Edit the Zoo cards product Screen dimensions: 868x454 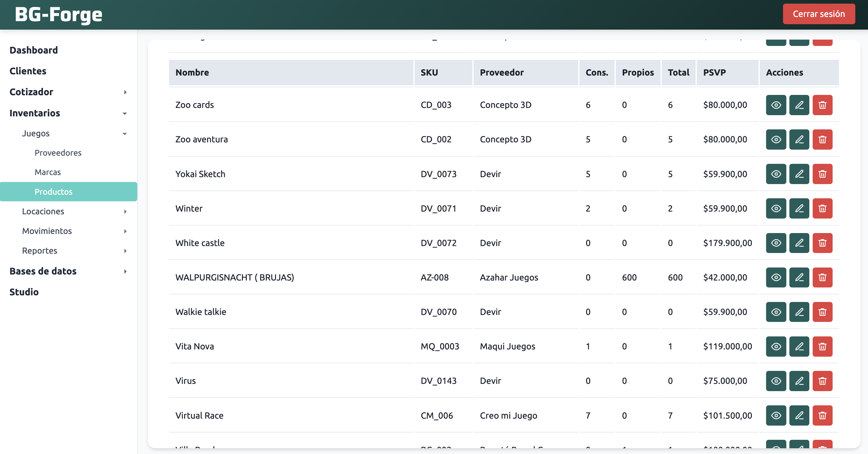pos(799,105)
